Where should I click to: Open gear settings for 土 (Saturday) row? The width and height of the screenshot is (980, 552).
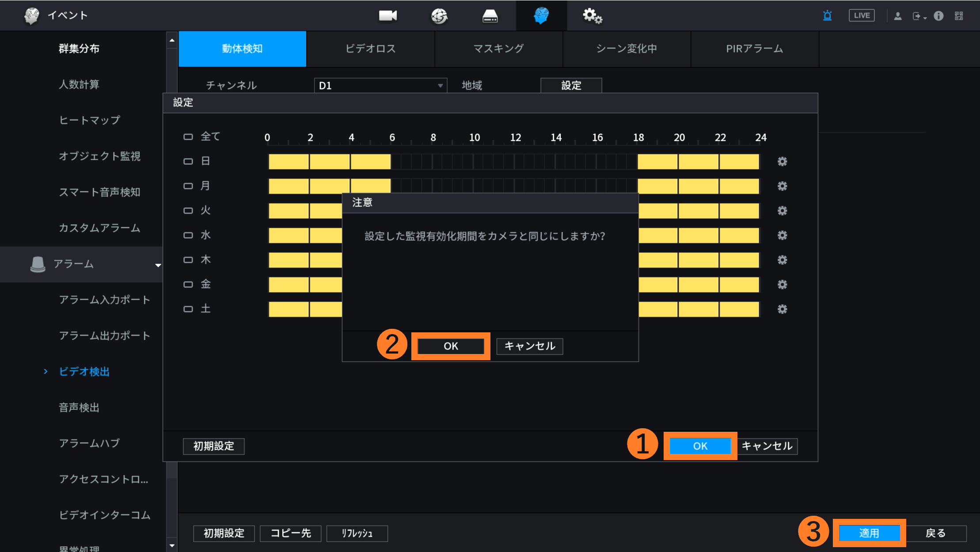coord(782,309)
